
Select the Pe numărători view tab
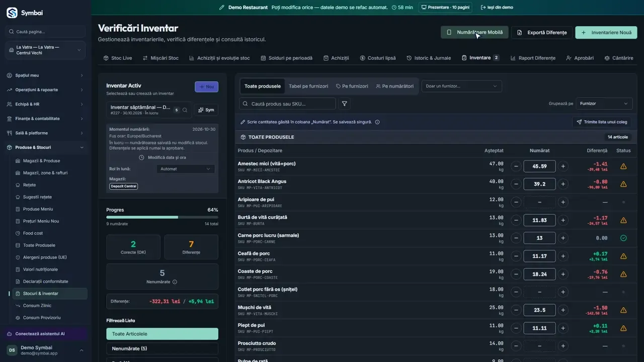pos(394,86)
